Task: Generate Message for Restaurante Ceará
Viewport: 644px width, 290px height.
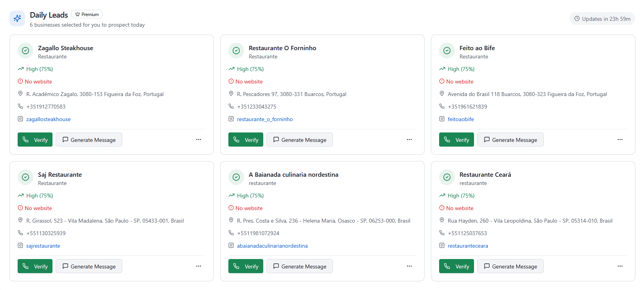Action: point(510,266)
